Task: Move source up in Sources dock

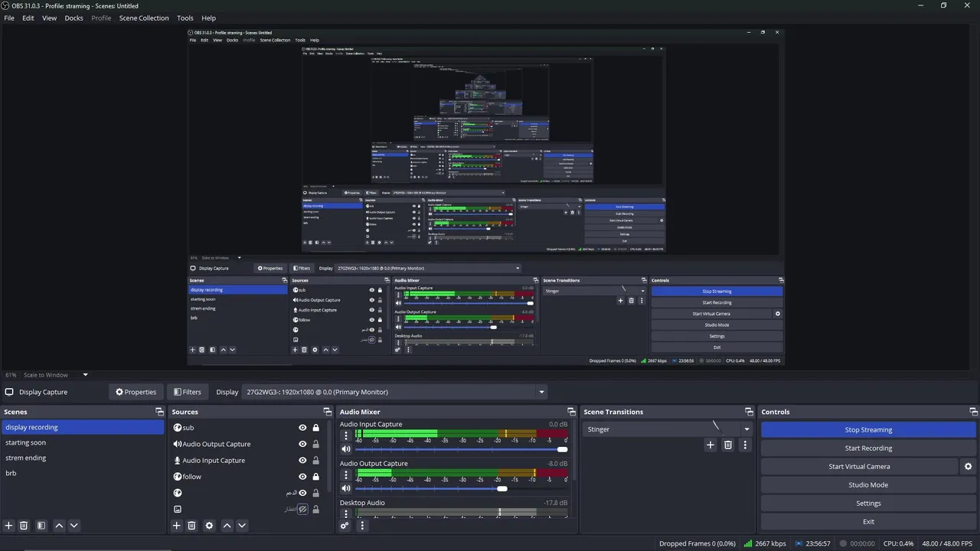Action: (227, 526)
